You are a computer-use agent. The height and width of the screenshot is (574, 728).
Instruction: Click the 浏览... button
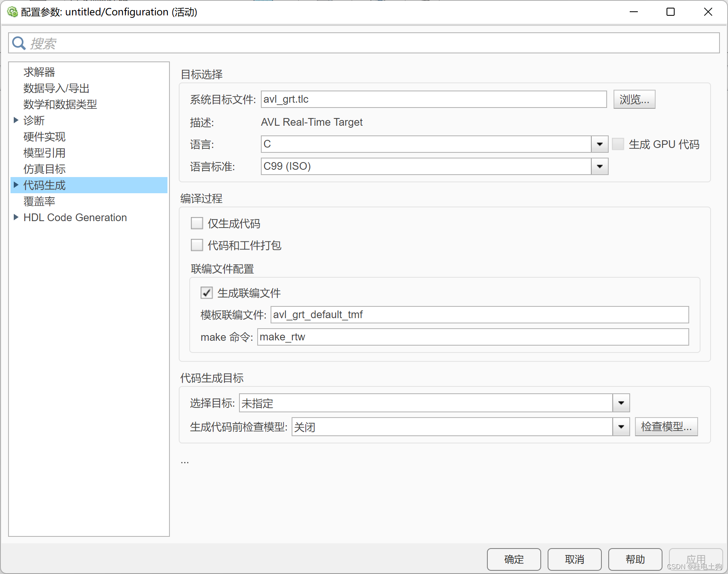635,99
